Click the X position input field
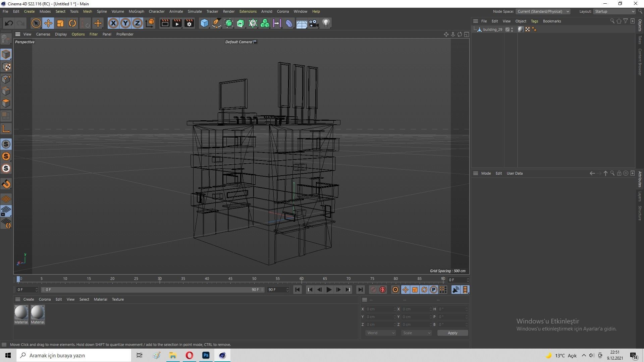 pos(380,309)
